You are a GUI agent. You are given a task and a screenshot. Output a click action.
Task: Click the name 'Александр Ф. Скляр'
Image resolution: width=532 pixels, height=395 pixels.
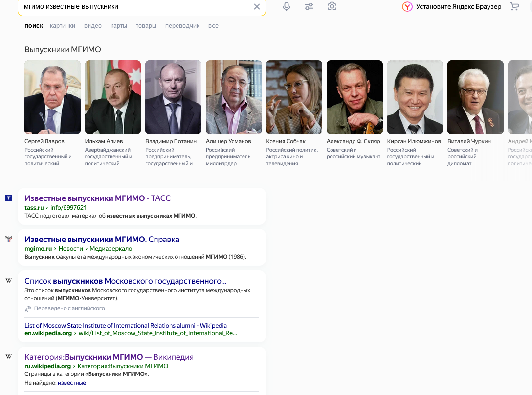click(353, 141)
